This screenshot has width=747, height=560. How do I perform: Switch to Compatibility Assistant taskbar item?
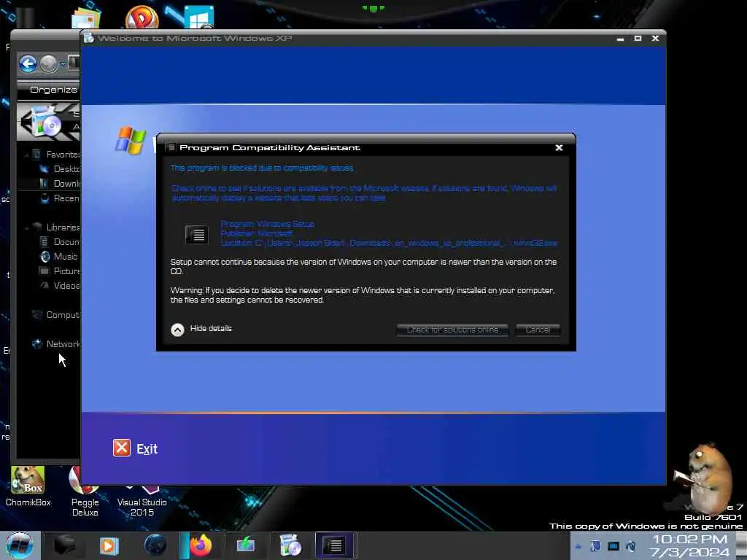point(336,545)
